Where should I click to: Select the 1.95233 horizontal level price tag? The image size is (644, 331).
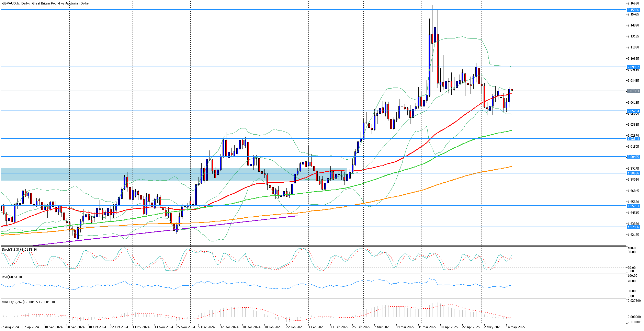coord(633,206)
